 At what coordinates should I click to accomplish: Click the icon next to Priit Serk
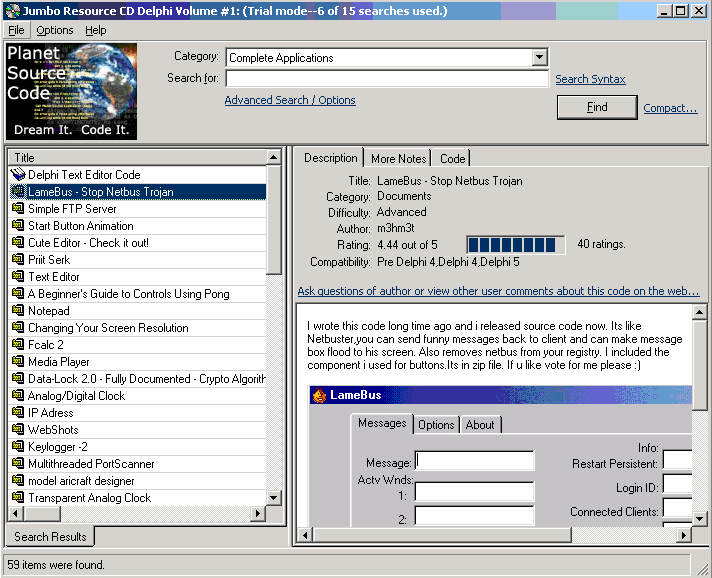coord(18,259)
